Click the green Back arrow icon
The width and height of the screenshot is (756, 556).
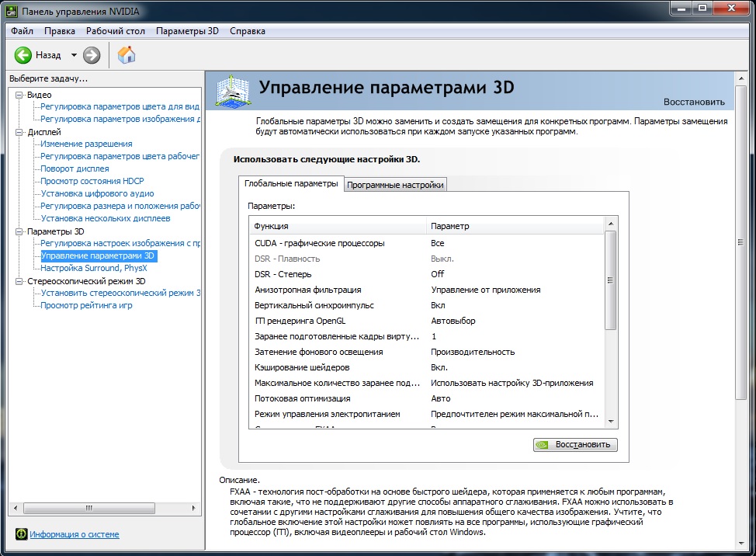click(x=23, y=55)
